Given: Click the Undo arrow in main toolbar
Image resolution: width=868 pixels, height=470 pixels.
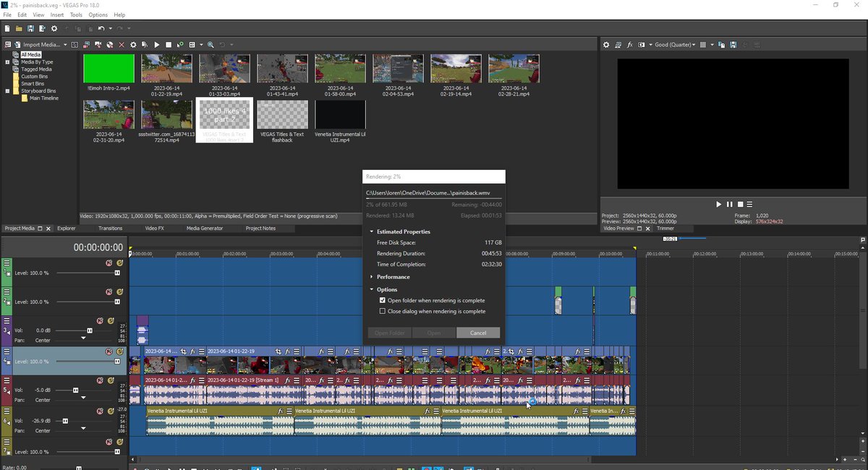Looking at the screenshot, I should [101, 28].
